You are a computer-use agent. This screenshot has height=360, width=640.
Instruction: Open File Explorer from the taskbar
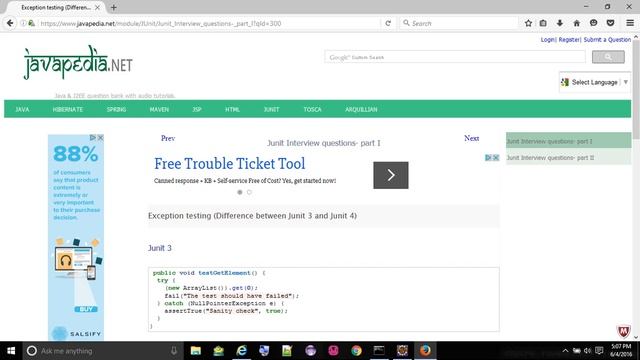[x=196, y=351]
